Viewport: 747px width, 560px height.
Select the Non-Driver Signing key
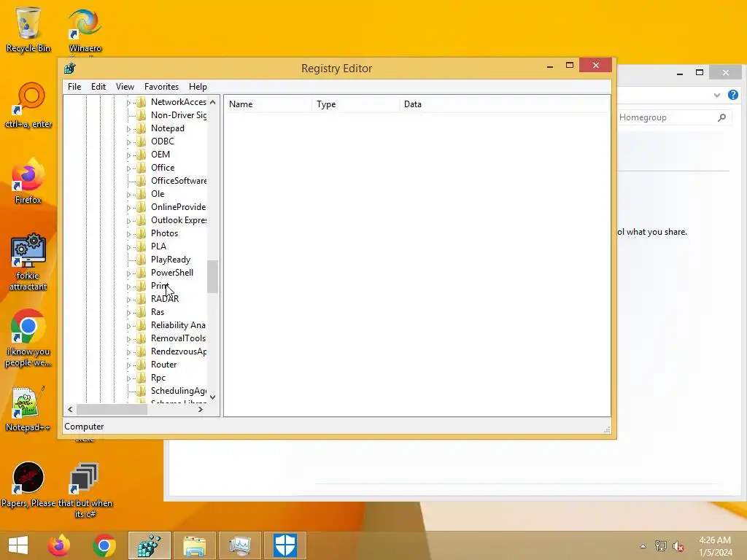click(x=179, y=115)
